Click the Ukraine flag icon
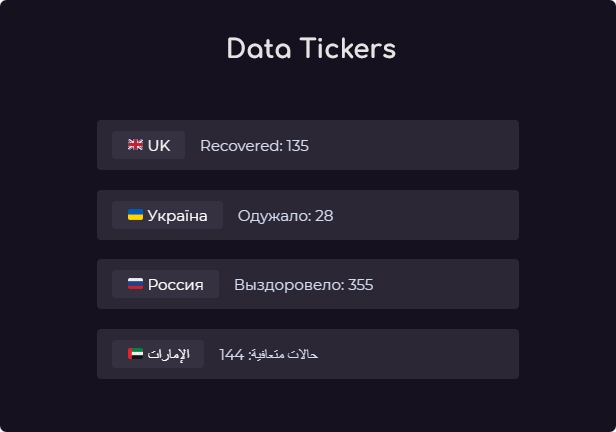 click(x=135, y=215)
